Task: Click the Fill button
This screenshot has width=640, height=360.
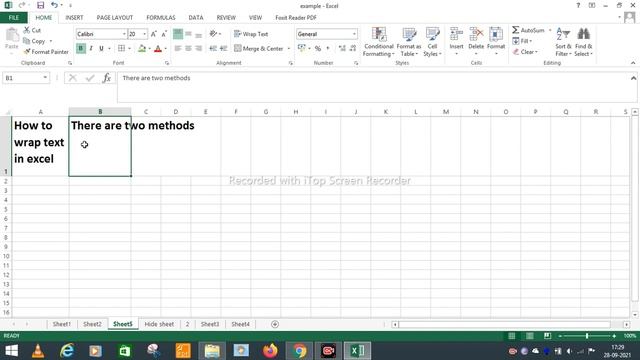Action: coord(522,41)
